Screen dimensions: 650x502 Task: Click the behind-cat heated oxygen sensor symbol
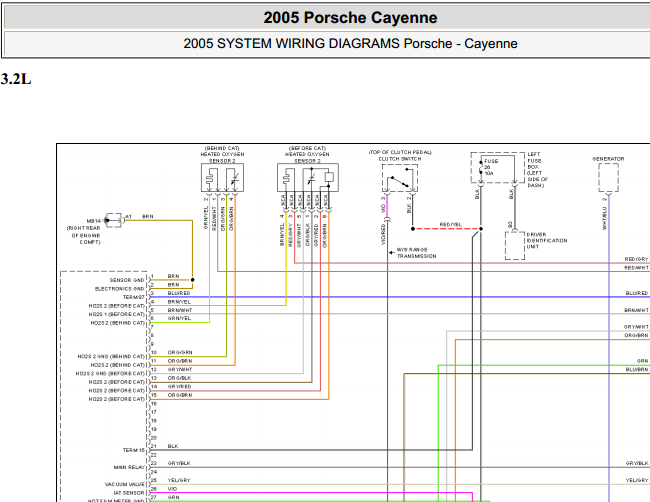pos(222,177)
